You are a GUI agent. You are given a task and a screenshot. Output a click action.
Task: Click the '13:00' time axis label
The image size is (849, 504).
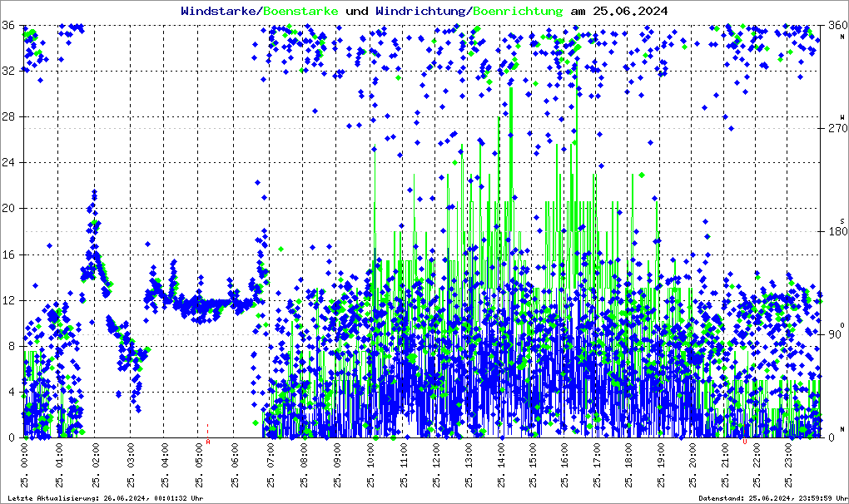469,456
